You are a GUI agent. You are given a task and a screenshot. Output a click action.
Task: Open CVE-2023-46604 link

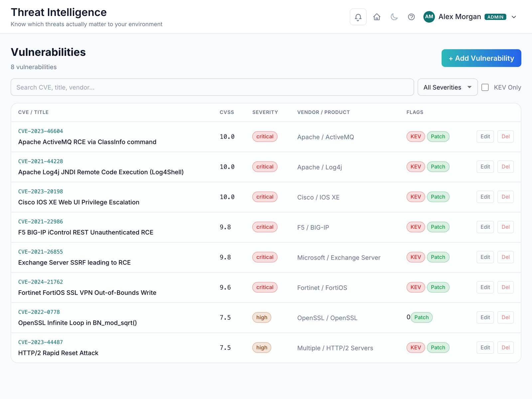coord(41,131)
